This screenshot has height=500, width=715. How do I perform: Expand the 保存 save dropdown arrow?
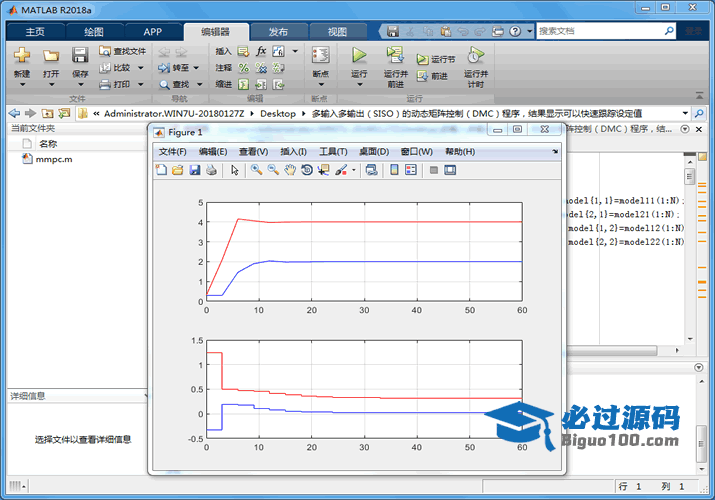[x=80, y=85]
